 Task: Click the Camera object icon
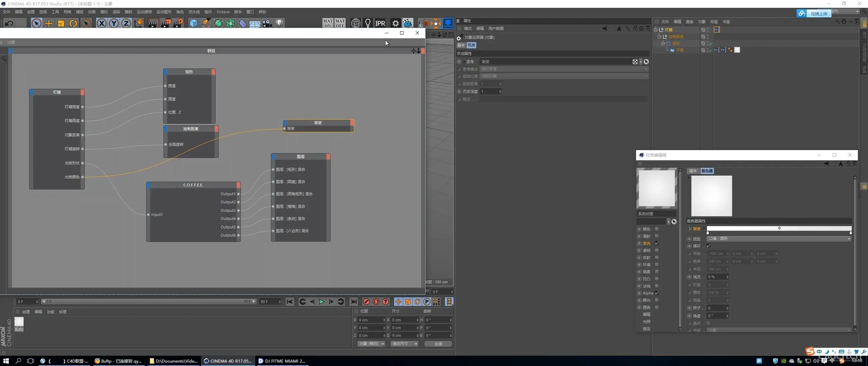267,23
